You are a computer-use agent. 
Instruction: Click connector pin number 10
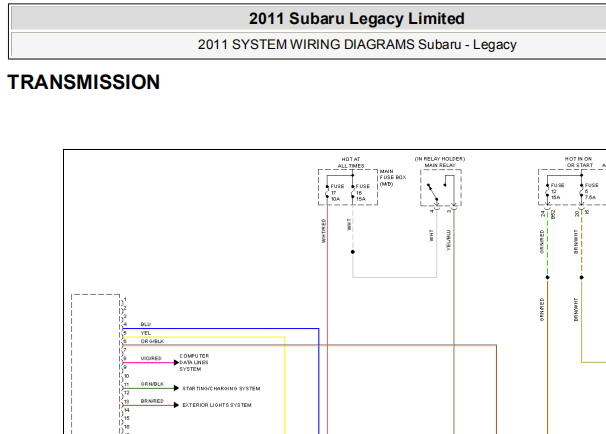pos(126,376)
